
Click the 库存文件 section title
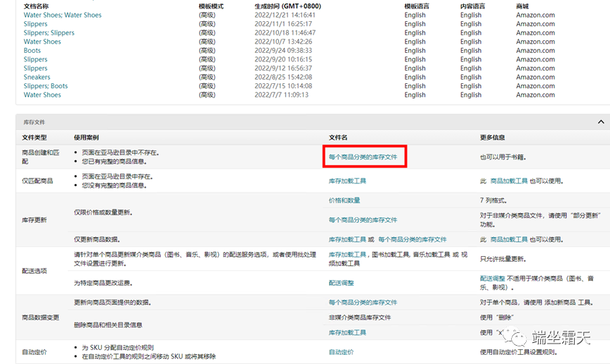coord(34,122)
